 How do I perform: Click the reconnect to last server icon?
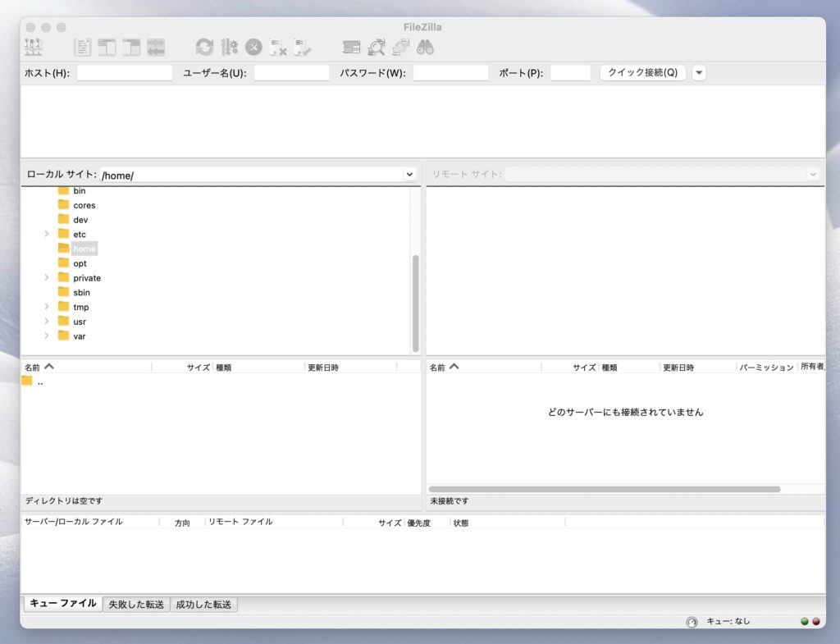pos(303,48)
